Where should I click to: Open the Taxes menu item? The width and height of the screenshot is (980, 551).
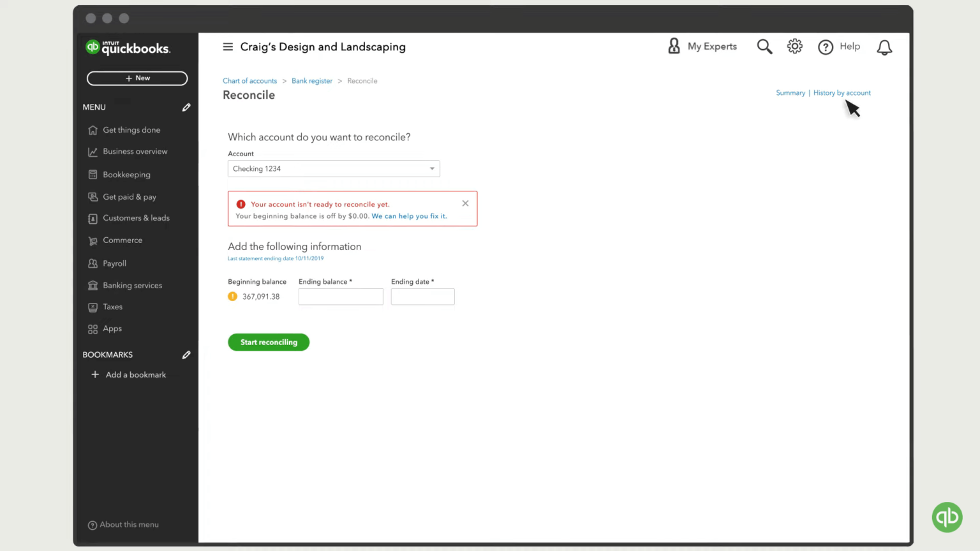(112, 307)
